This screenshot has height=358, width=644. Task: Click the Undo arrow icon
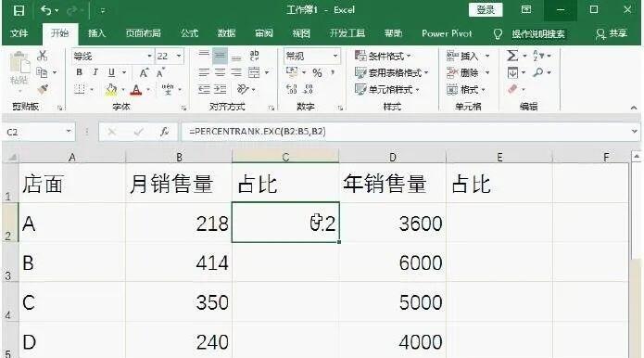click(x=46, y=10)
